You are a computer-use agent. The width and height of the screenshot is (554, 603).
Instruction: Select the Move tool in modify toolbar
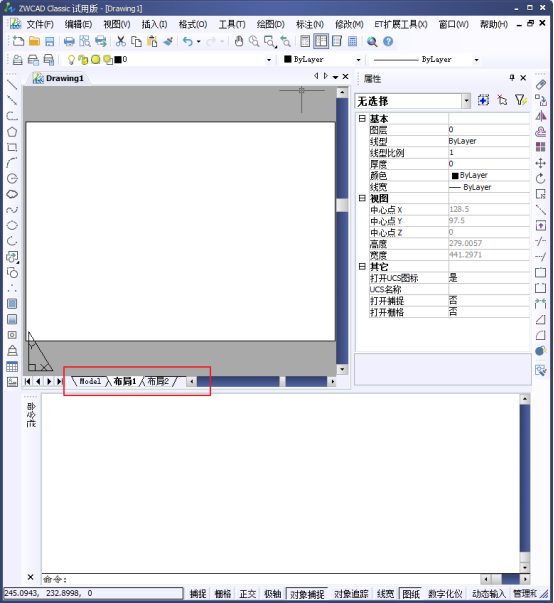tap(541, 163)
